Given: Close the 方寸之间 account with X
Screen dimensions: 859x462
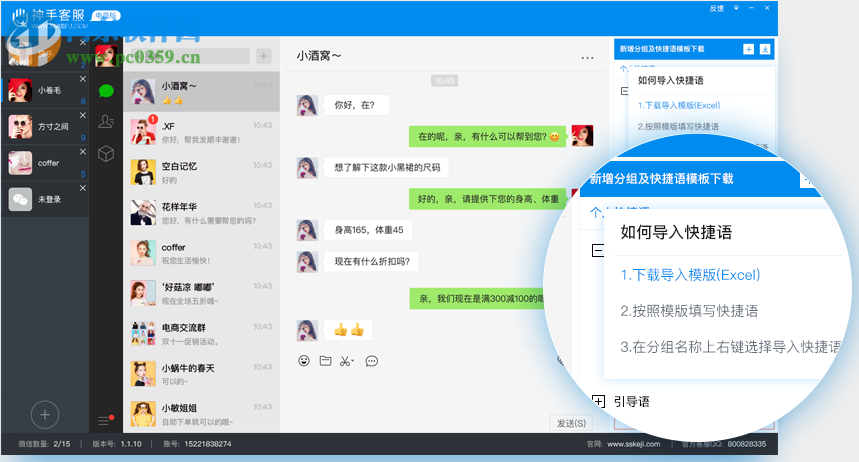Looking at the screenshot, I should [x=83, y=115].
